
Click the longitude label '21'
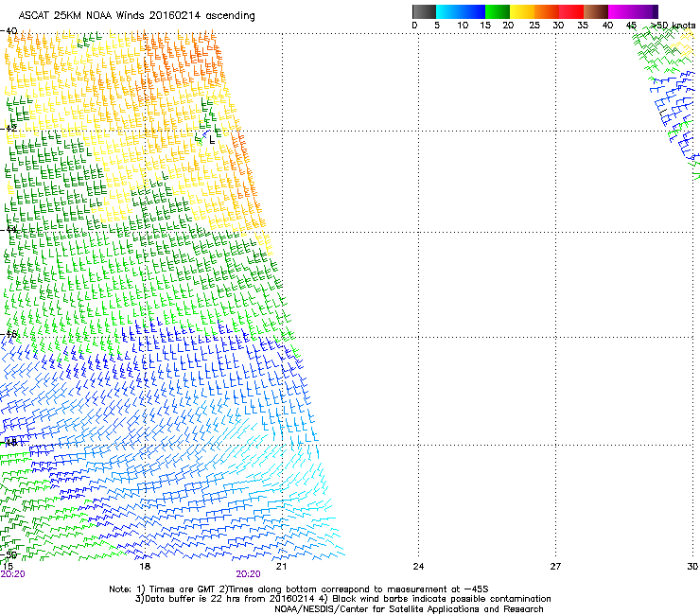[x=281, y=567]
